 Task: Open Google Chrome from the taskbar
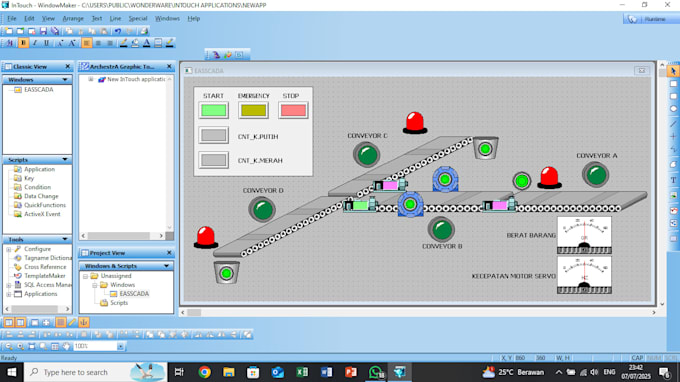[x=204, y=372]
